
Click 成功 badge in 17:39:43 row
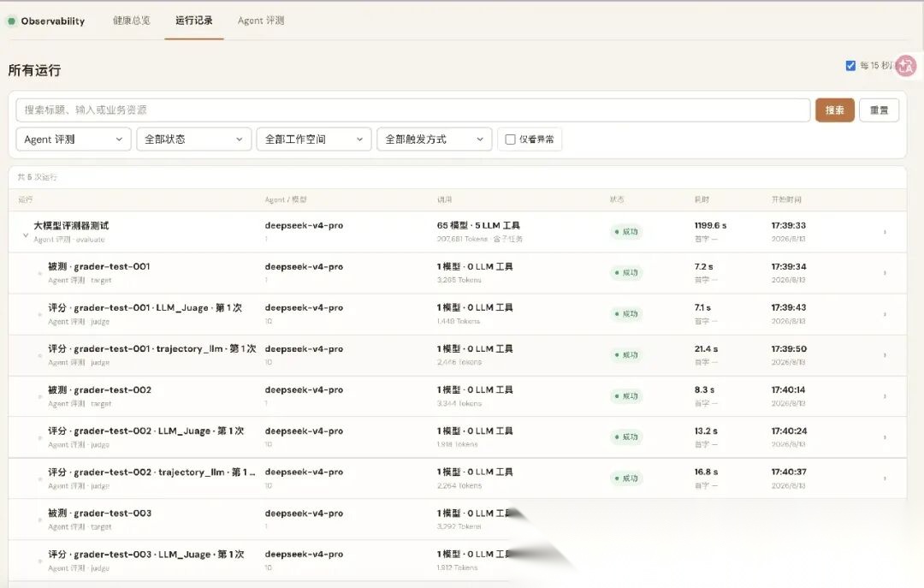tap(625, 314)
